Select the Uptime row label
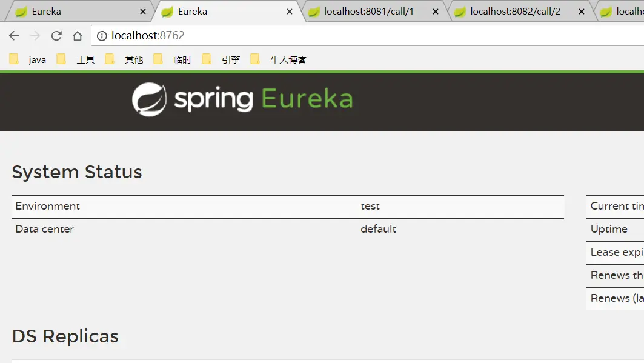Image resolution: width=644 pixels, height=363 pixels. tap(609, 229)
